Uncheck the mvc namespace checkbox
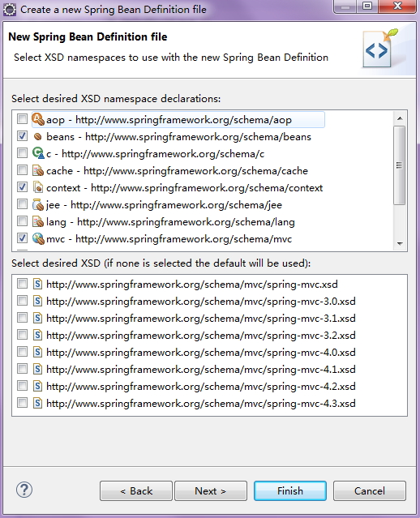Screen dimensions: 420x518 (x=22, y=238)
